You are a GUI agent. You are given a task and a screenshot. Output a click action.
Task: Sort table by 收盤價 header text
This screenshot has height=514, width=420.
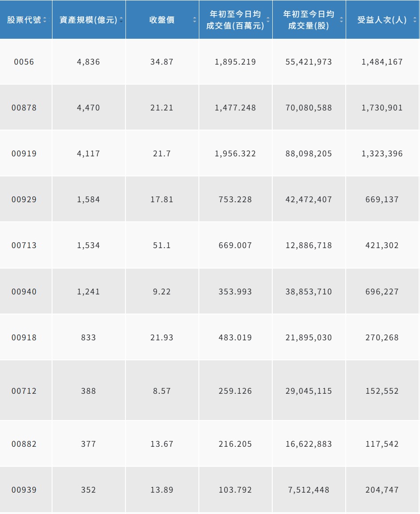162,20
